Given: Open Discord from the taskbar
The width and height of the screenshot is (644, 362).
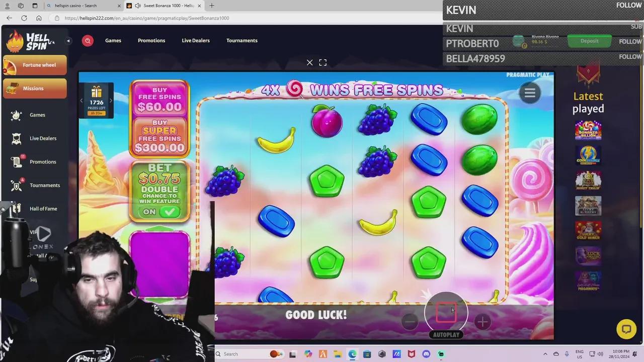Looking at the screenshot, I should point(426,354).
